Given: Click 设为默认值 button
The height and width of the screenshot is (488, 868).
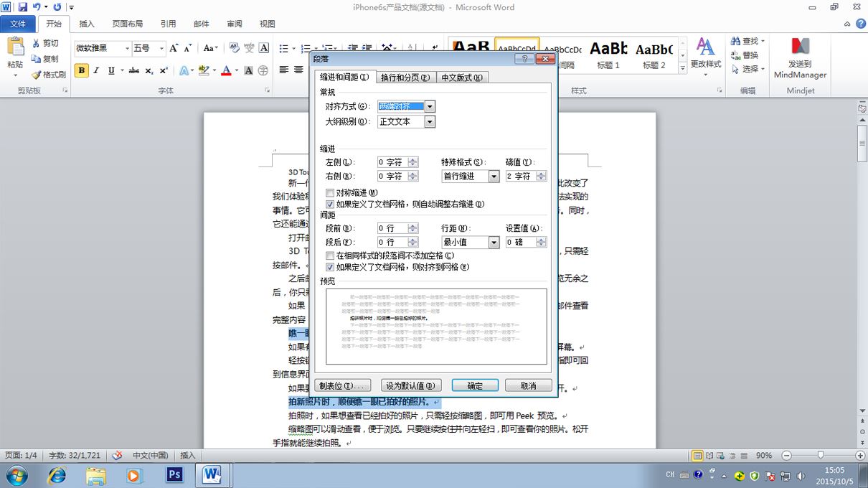Looking at the screenshot, I should (x=412, y=385).
